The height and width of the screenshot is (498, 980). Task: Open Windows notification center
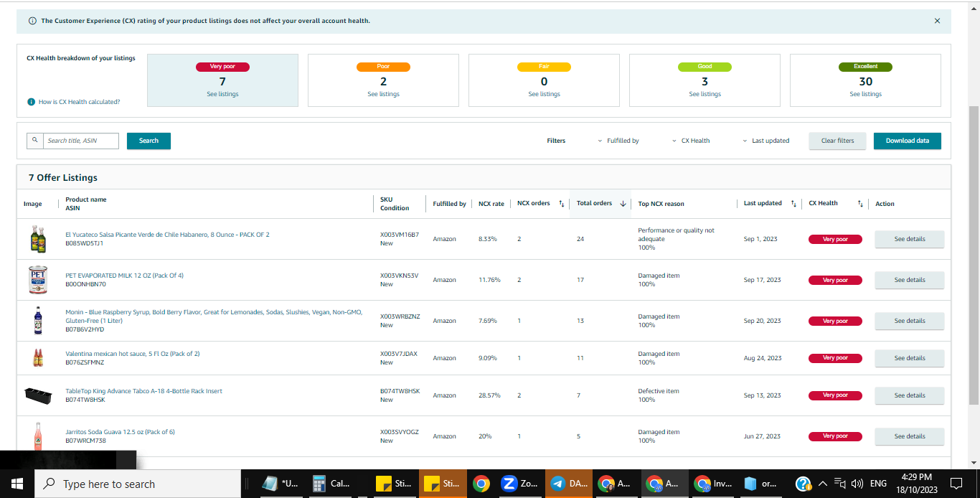click(x=956, y=484)
